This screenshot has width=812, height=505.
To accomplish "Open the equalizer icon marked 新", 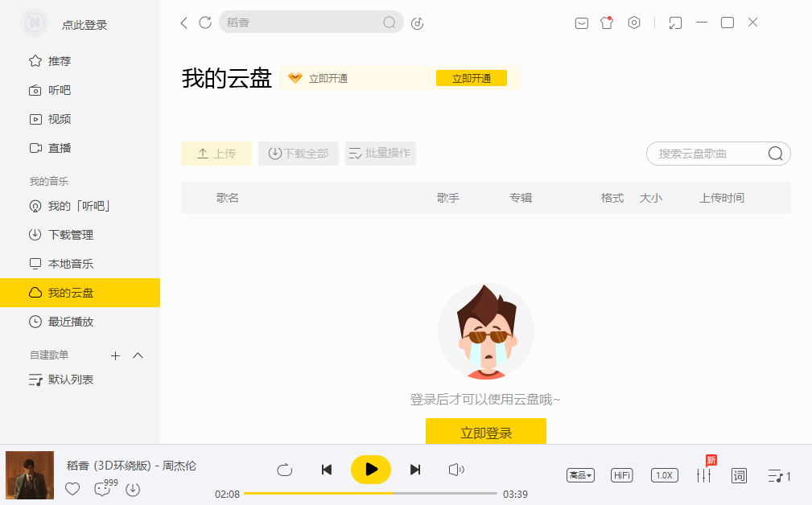I will click(x=704, y=475).
